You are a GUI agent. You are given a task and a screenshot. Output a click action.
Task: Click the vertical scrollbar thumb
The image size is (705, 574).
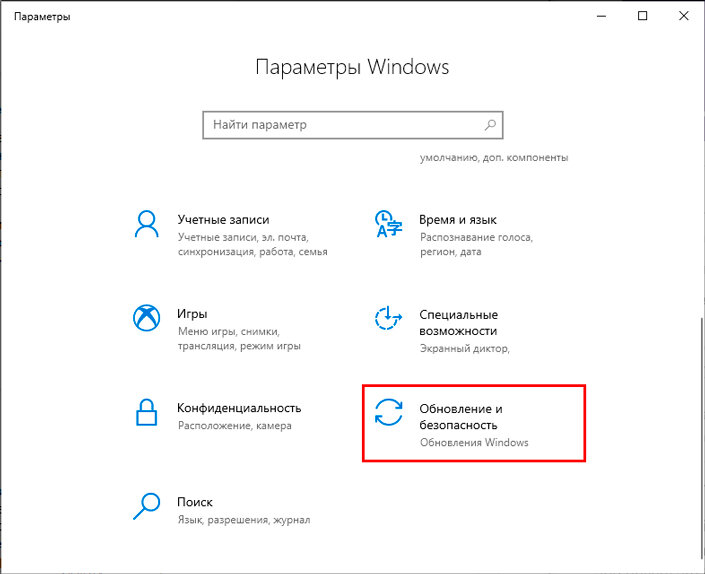(x=702, y=438)
